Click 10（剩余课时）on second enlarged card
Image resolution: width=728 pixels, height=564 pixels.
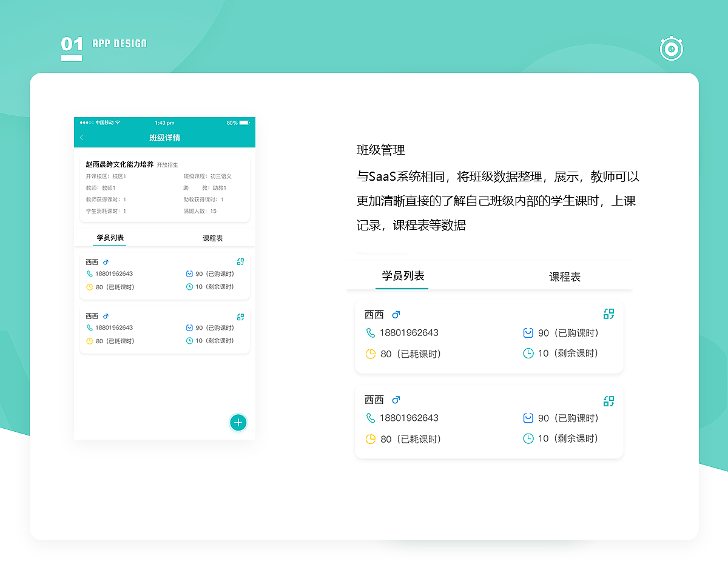click(x=568, y=438)
